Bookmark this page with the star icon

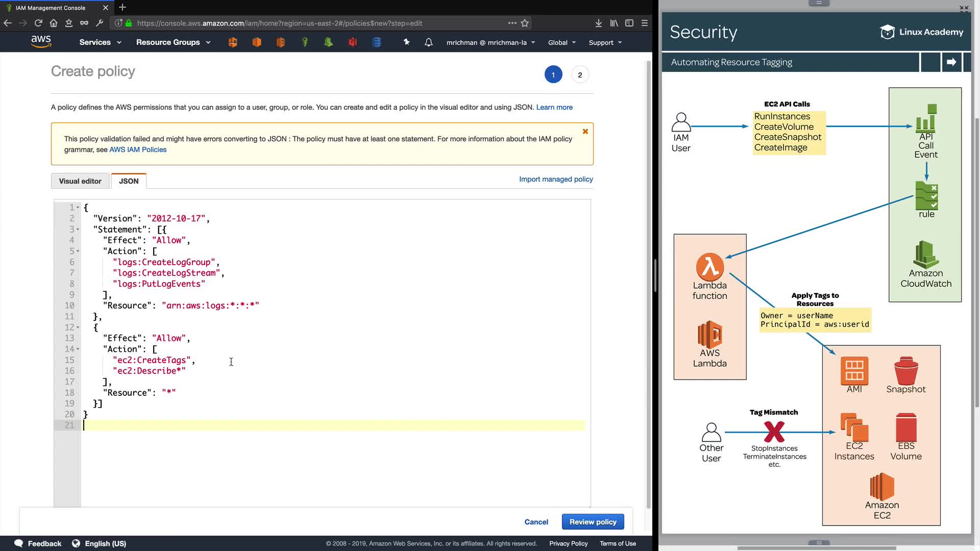click(x=525, y=23)
